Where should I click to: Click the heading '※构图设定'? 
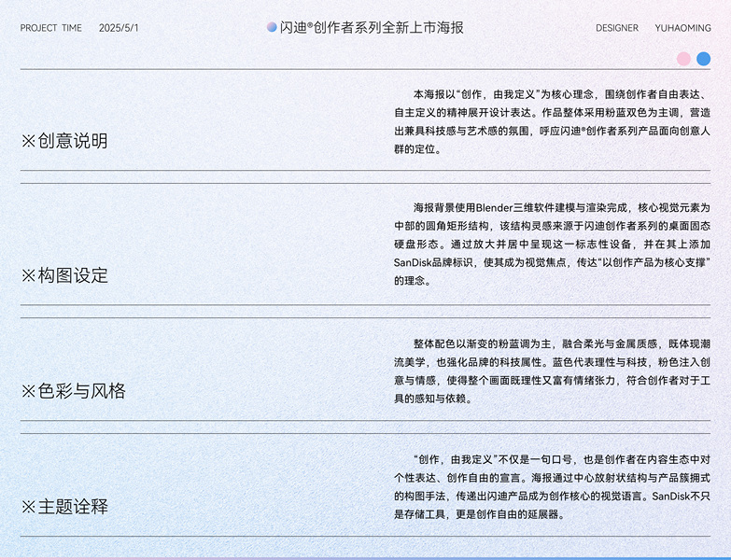(64, 275)
